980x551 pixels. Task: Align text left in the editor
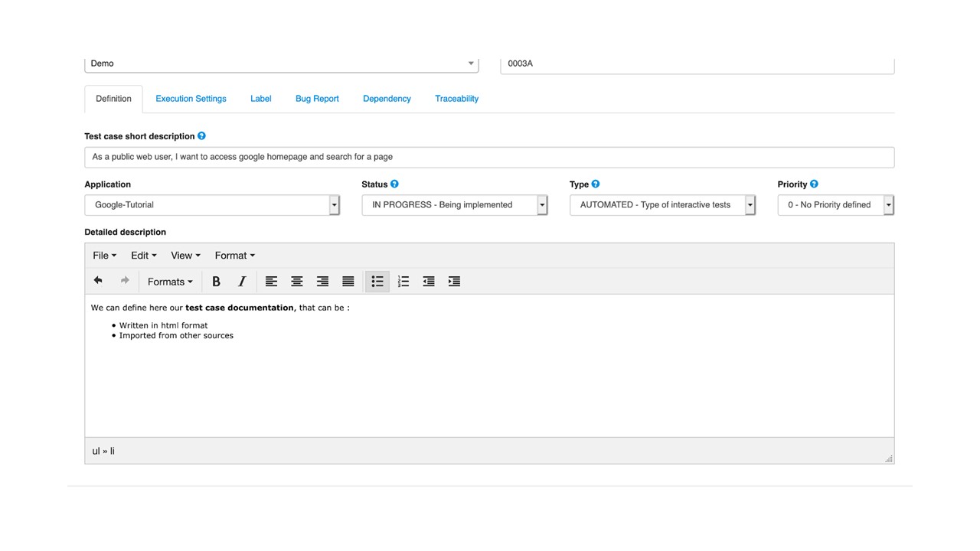pos(271,282)
